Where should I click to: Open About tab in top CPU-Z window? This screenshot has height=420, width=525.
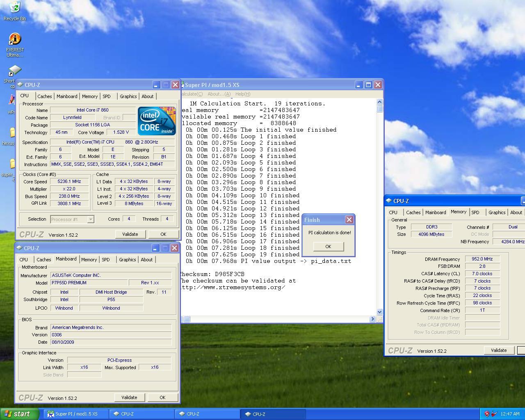(148, 96)
